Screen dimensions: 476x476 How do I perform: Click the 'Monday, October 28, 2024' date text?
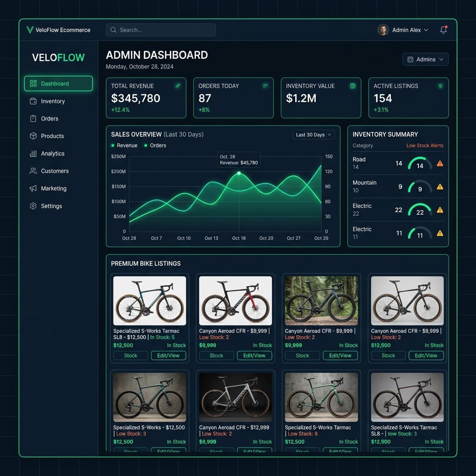139,66
